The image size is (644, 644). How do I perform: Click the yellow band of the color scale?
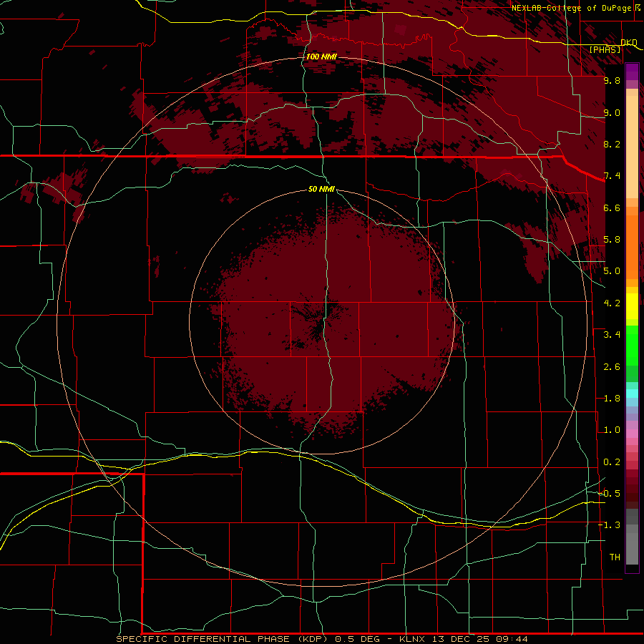(x=632, y=306)
